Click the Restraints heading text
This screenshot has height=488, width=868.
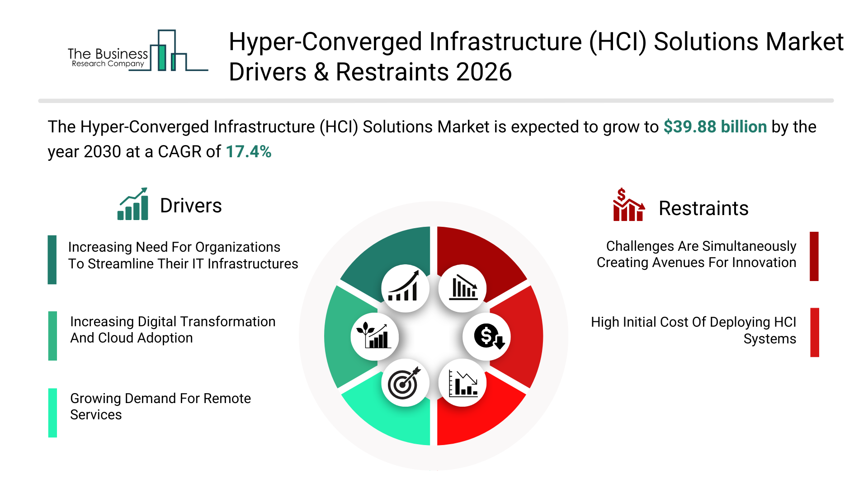pyautogui.click(x=703, y=208)
